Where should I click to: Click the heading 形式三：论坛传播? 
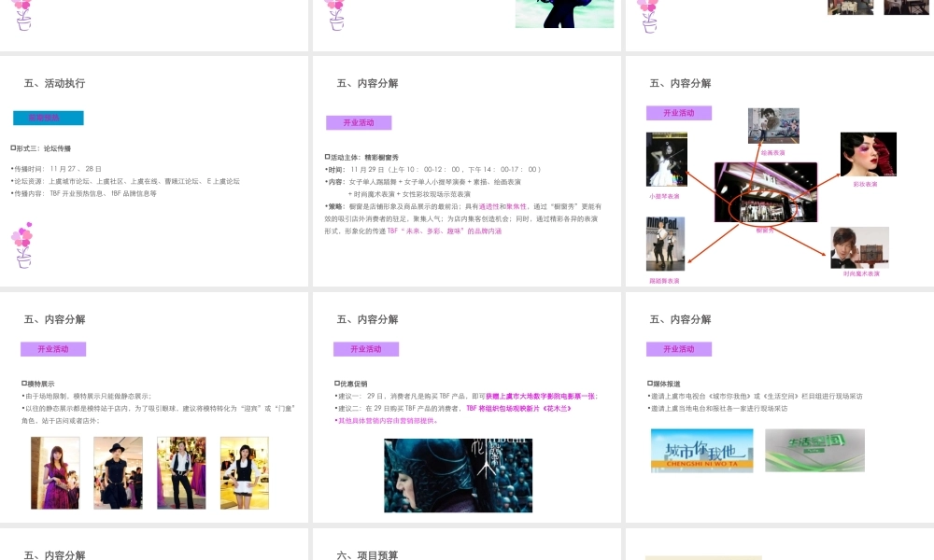41,148
